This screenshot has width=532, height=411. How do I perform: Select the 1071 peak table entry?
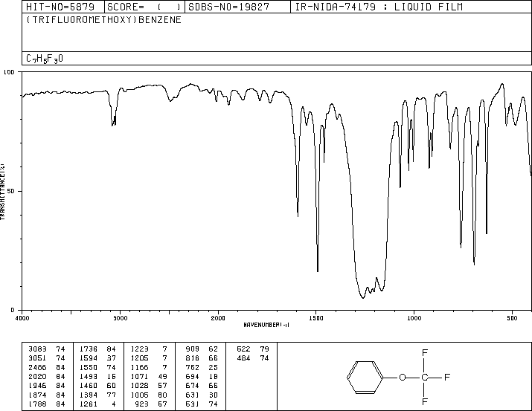pyautogui.click(x=149, y=376)
